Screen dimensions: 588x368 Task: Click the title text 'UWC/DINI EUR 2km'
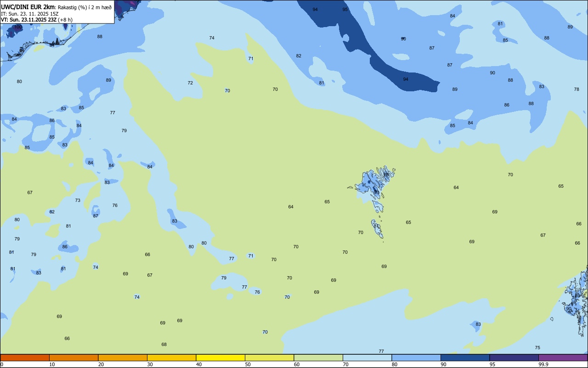[28, 7]
